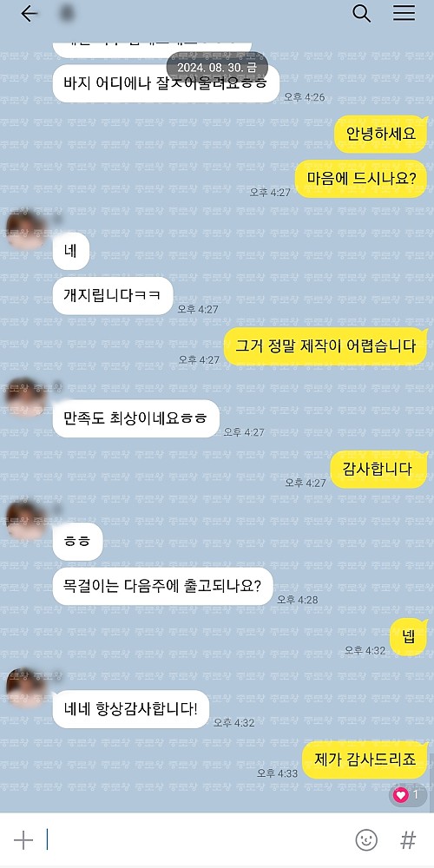Tap profile picture above 네네 항상감사합니다 message

pos(25,687)
